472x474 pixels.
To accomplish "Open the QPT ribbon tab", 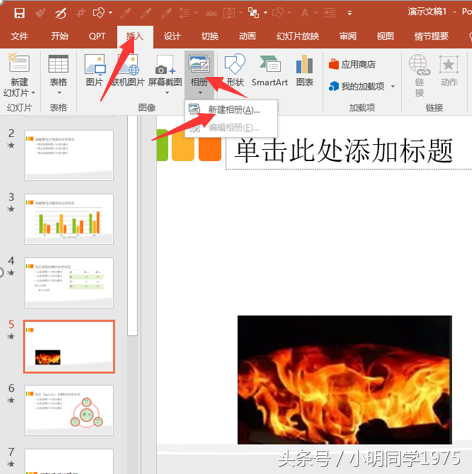I will [x=97, y=36].
